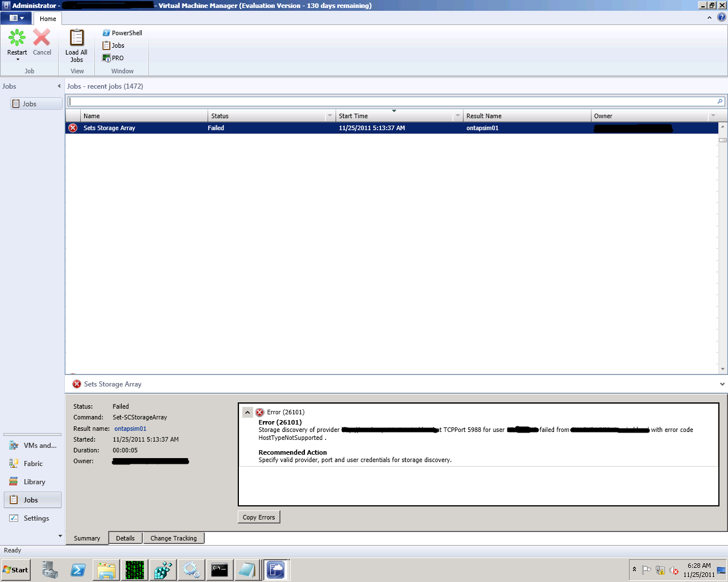The height and width of the screenshot is (582, 728).
Task: Open the Jobs window from the ribbon
Action: coord(113,45)
